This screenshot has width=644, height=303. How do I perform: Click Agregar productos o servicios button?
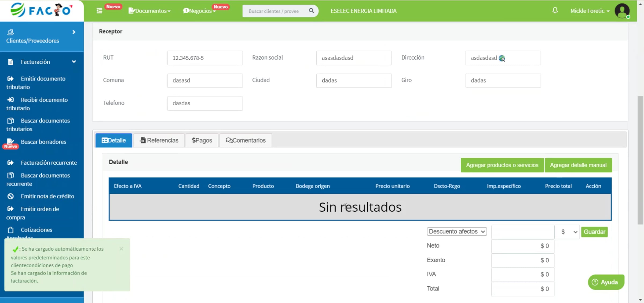click(502, 165)
